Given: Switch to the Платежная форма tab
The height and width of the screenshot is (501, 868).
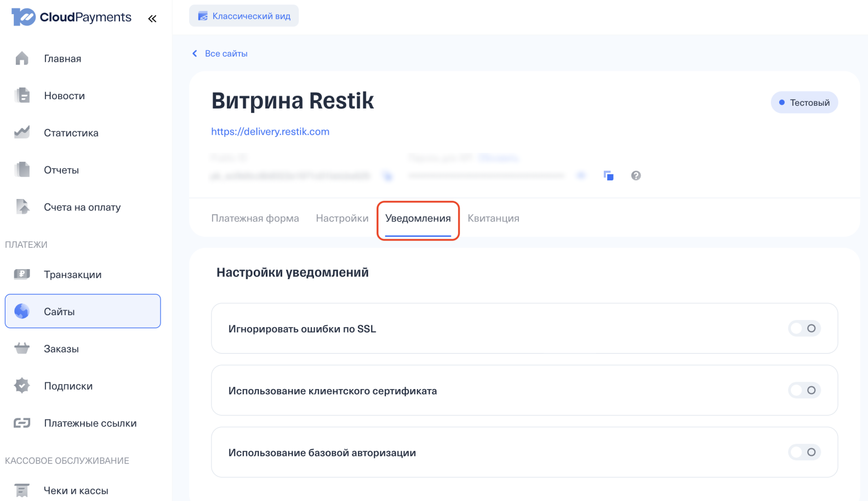Looking at the screenshot, I should [255, 218].
